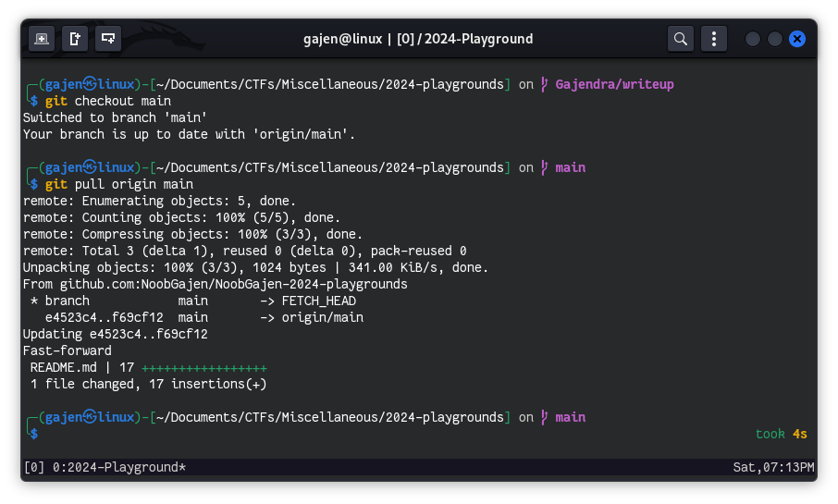Minimize the terminal window

tap(753, 39)
